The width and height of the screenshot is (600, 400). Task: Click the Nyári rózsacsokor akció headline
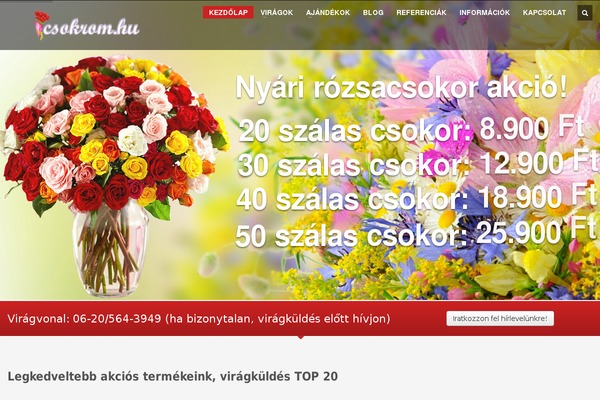pos(401,88)
